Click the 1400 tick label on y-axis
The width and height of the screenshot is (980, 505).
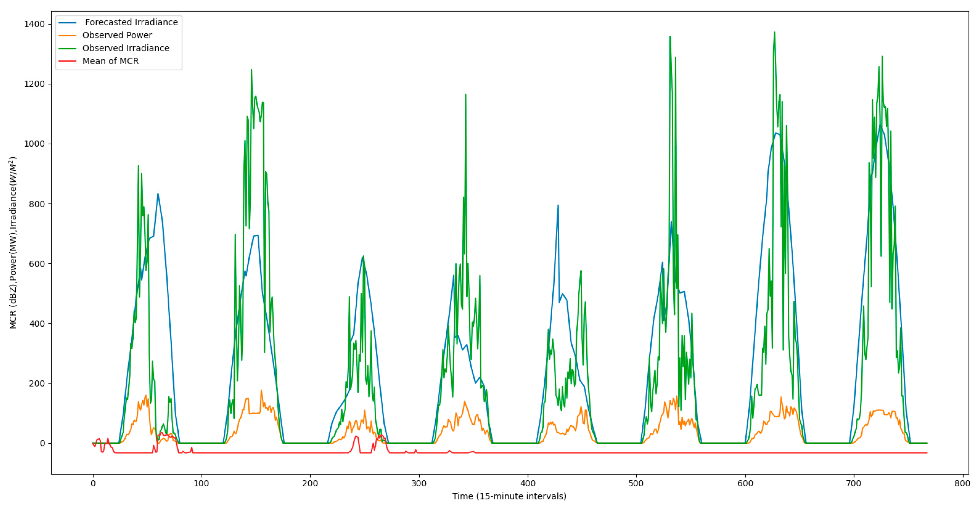pyautogui.click(x=34, y=24)
